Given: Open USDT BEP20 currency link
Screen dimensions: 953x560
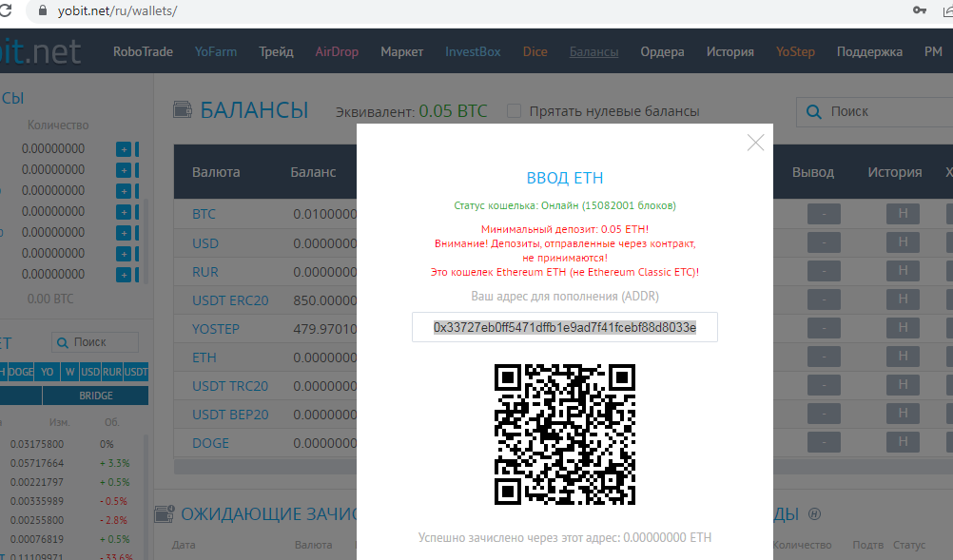Looking at the screenshot, I should pos(230,415).
